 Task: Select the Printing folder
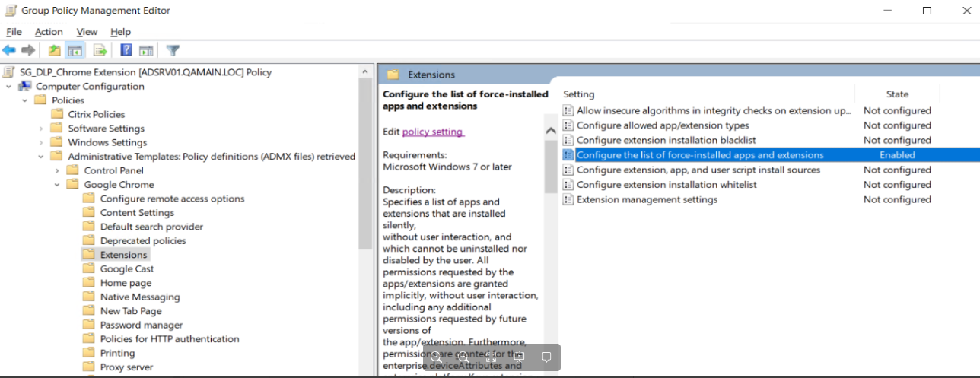click(117, 353)
